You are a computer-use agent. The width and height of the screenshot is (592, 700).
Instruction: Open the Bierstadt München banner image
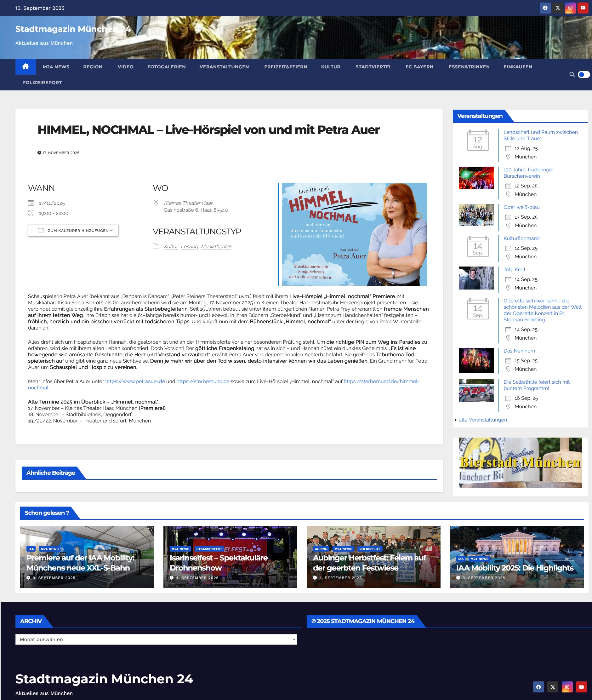[x=520, y=463]
